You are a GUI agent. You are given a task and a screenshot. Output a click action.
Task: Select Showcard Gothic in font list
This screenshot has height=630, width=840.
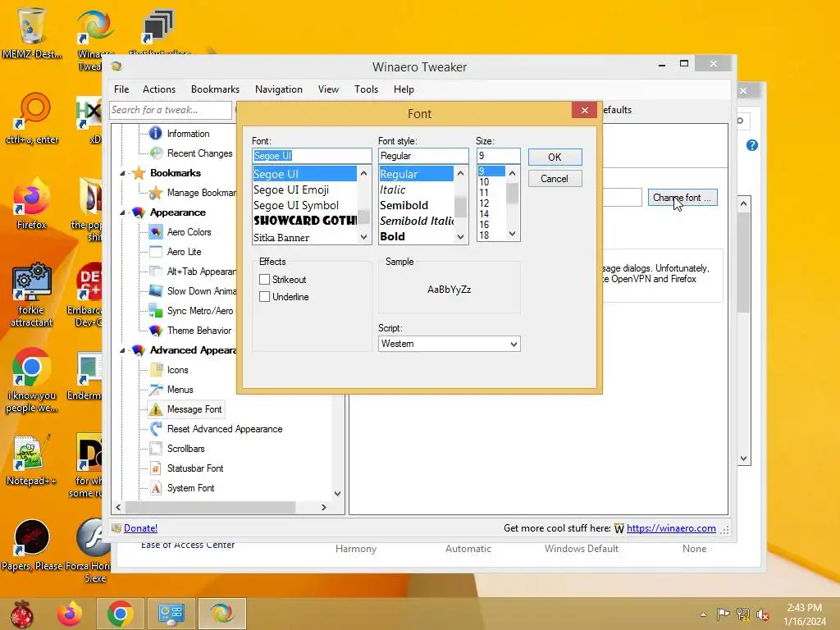pos(304,221)
